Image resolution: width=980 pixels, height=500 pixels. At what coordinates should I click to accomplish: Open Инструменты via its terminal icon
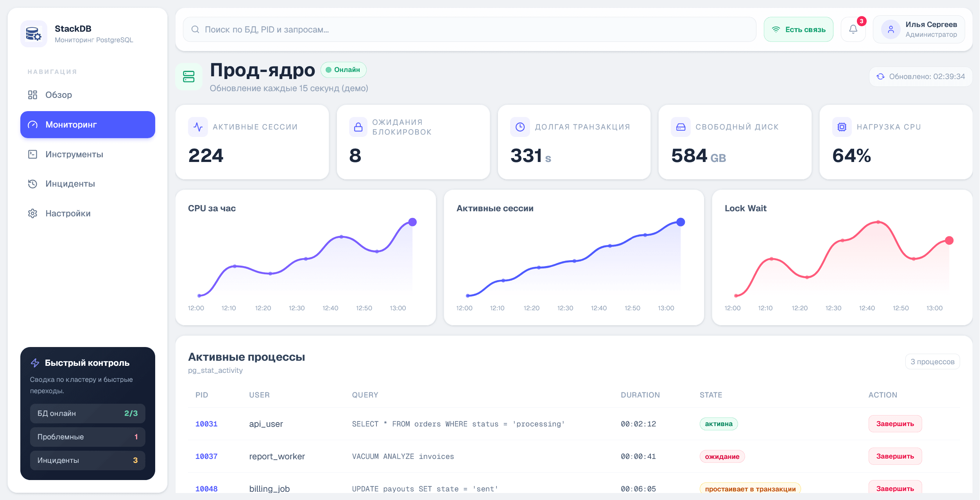[33, 154]
